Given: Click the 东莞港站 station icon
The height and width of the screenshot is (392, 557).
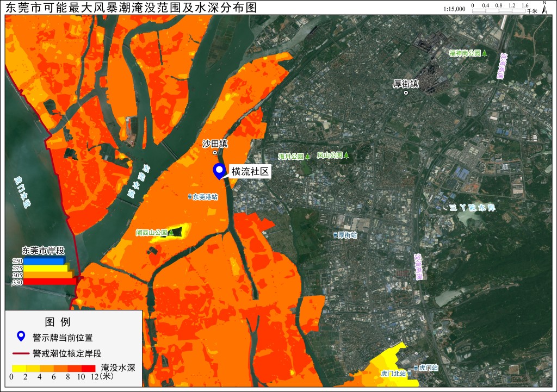Looking at the screenshot, I should coord(190,196).
